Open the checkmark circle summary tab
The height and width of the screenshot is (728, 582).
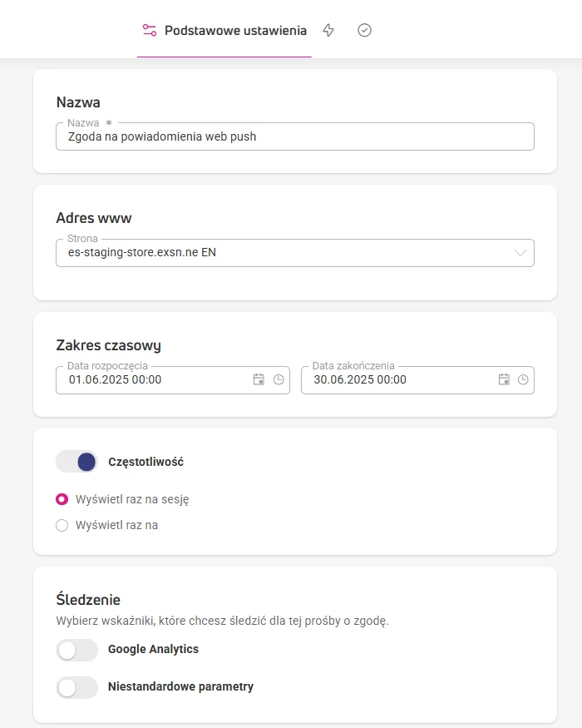click(x=364, y=30)
